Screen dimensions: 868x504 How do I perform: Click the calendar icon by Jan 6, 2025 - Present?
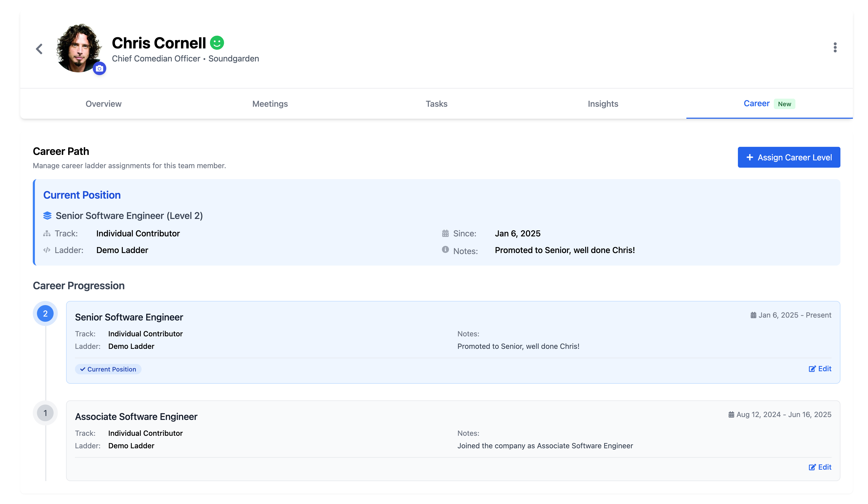click(753, 315)
